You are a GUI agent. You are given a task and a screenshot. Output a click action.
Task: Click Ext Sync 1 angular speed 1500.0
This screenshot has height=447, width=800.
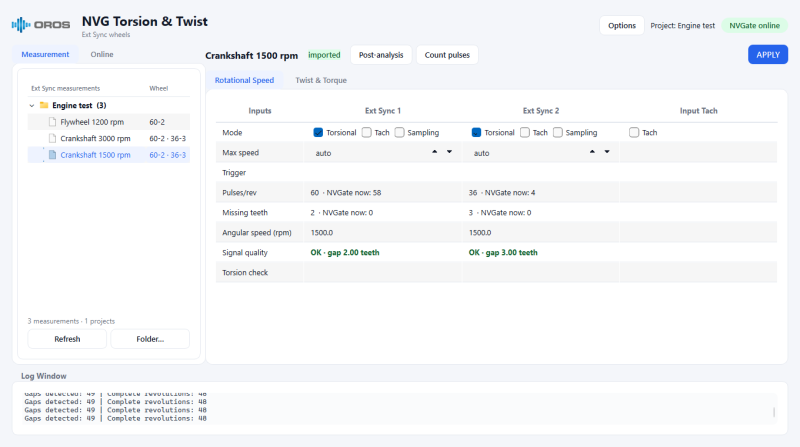pos(321,232)
